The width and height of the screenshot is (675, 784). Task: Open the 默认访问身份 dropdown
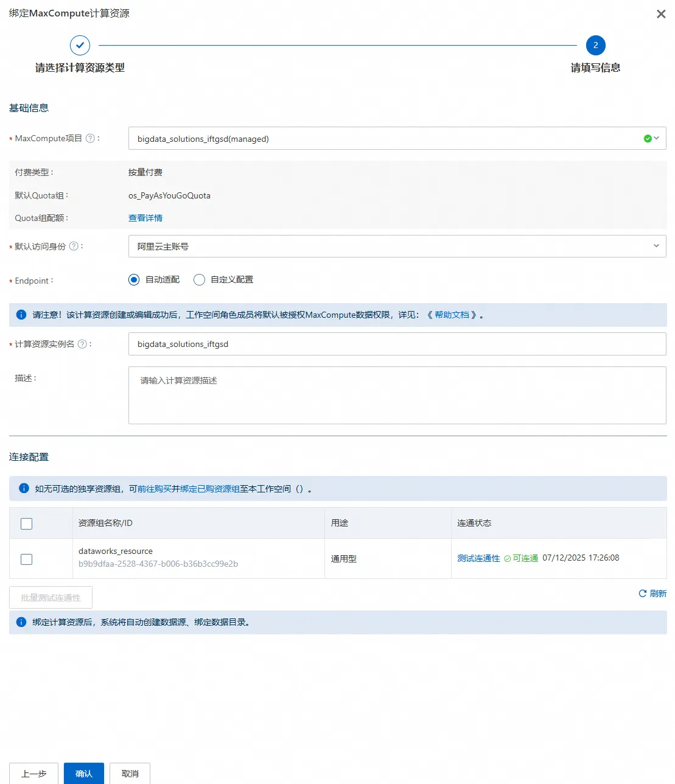click(x=397, y=246)
